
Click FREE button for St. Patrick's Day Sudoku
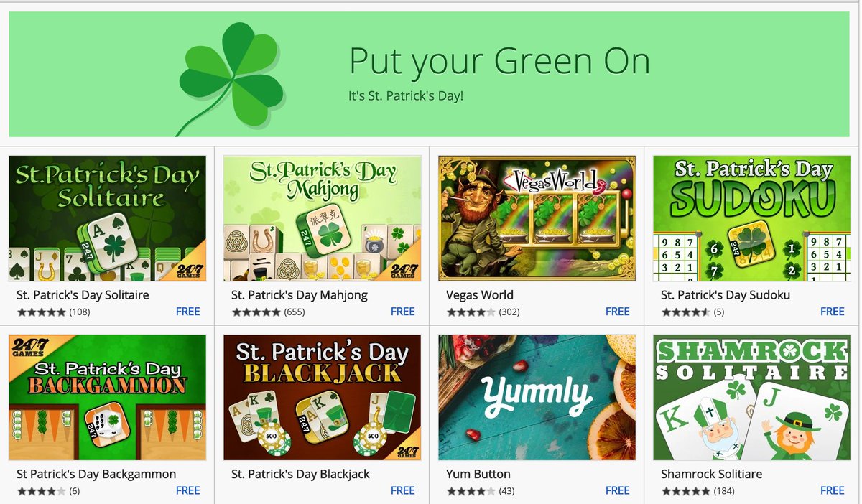pos(833,312)
